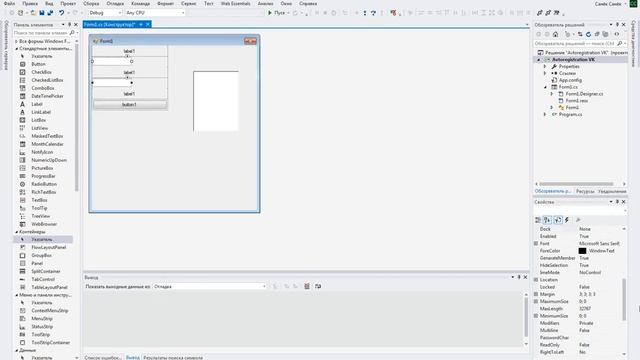Select ComboBox in the Toolbox
The width and height of the screenshot is (640, 360).
pos(42,88)
